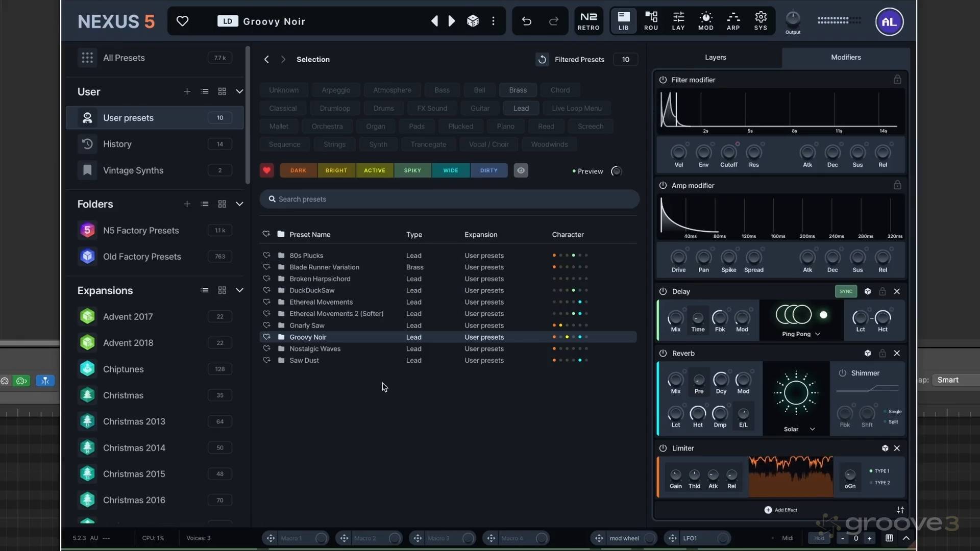This screenshot has height=551, width=980.
Task: Add a new folder in Folders
Action: click(187, 204)
